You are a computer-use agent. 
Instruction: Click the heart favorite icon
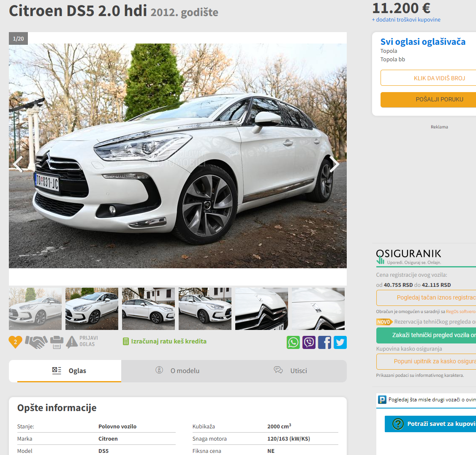pyautogui.click(x=15, y=342)
